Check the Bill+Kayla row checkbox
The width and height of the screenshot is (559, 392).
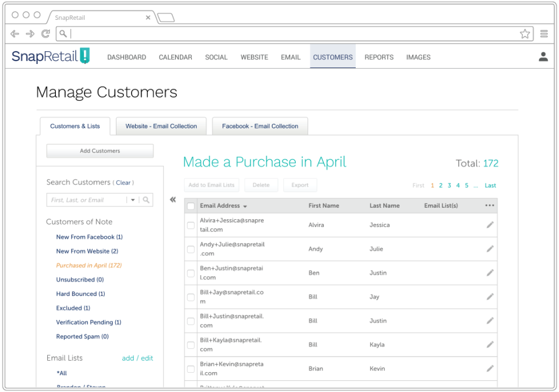pos(191,345)
